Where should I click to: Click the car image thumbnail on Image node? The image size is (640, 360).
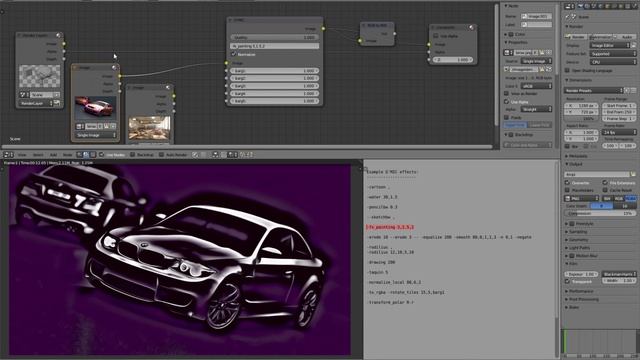[x=96, y=108]
